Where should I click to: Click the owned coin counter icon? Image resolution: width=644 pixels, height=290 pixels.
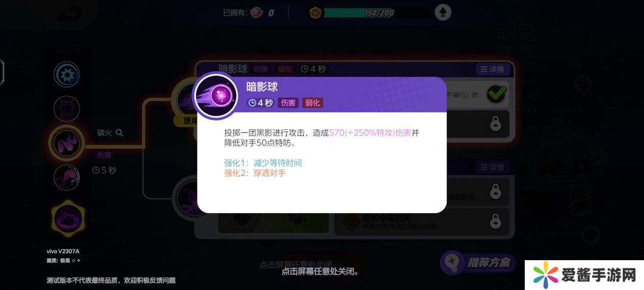click(x=256, y=13)
